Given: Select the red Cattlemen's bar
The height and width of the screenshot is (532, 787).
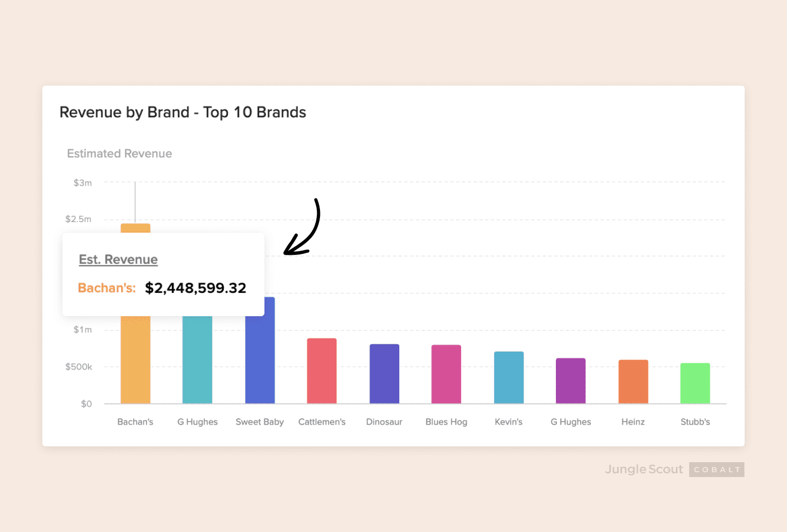Looking at the screenshot, I should [x=322, y=371].
